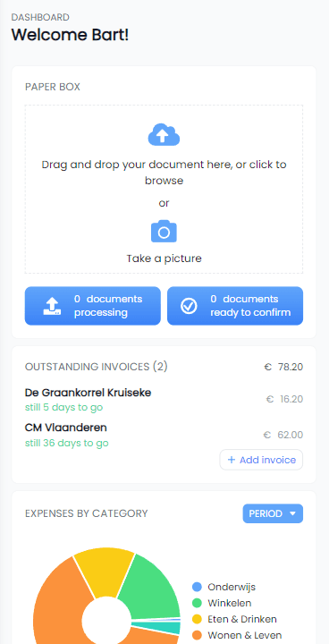The image size is (329, 644).
Task: Click the checkmark circle icon on the ready to confirm button
Action: [189, 306]
